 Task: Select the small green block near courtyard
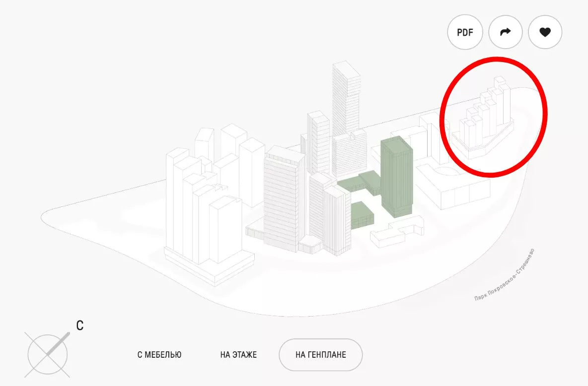coord(362,215)
